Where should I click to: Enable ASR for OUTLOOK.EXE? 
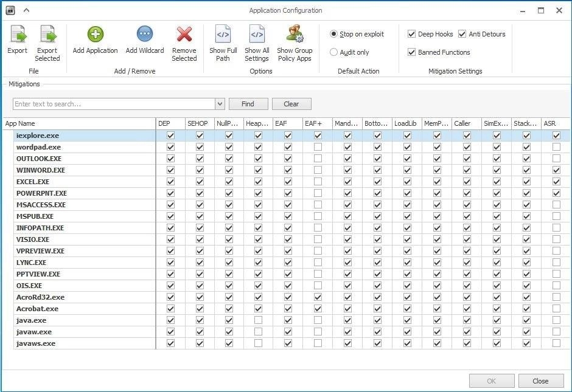[556, 159]
